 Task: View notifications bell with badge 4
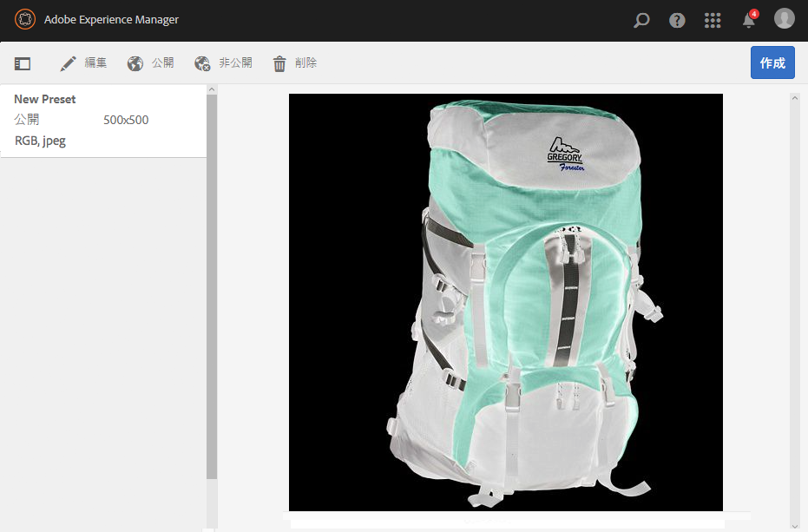(749, 19)
